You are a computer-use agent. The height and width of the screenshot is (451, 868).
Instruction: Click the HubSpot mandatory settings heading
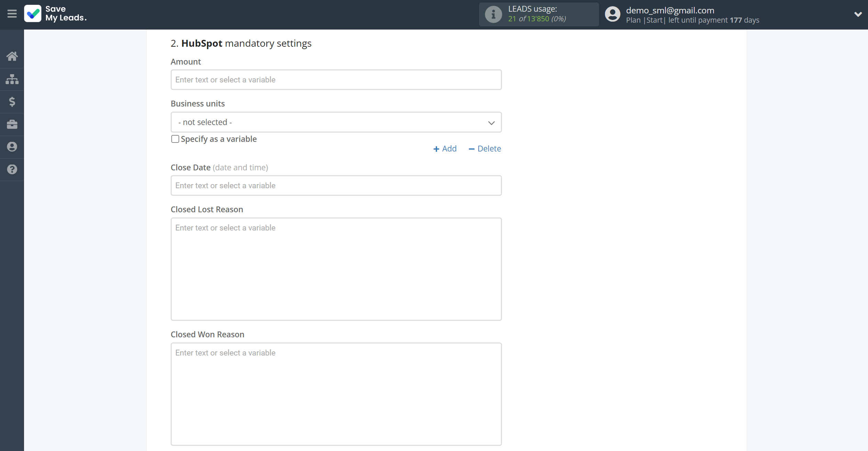[x=241, y=44]
